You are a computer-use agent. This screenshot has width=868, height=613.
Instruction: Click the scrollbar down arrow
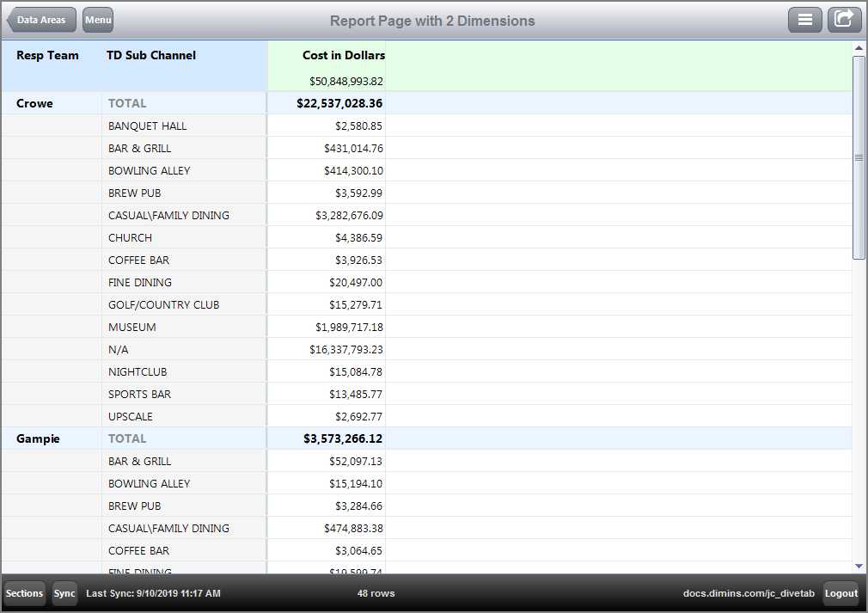(x=859, y=566)
